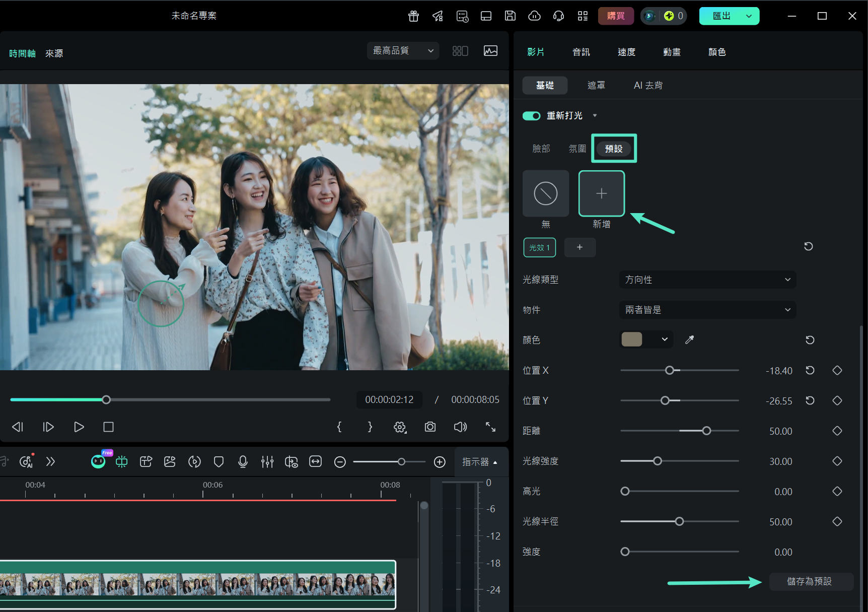Toggle keyframe diamond for 距離

tap(837, 431)
